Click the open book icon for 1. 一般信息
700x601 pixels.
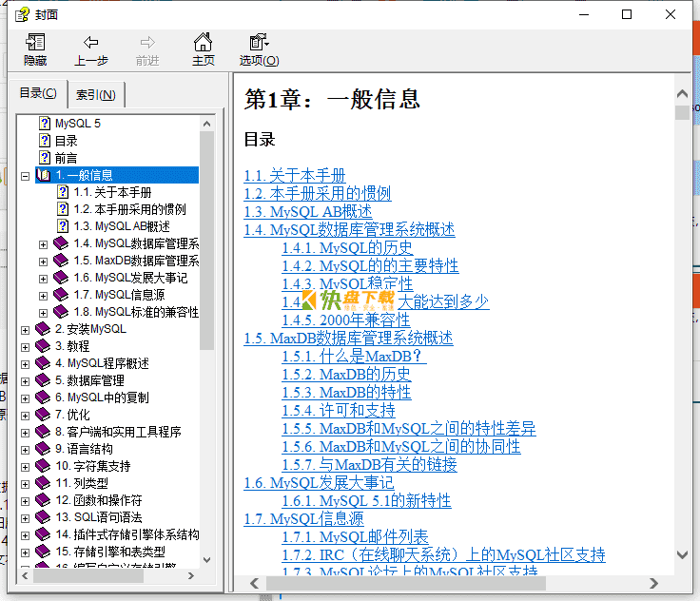click(44, 175)
